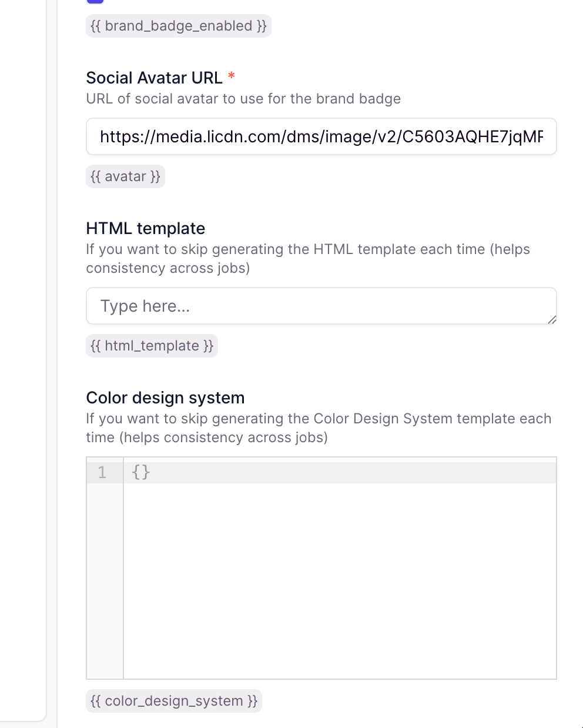Click the Social Avatar URL label

(155, 77)
